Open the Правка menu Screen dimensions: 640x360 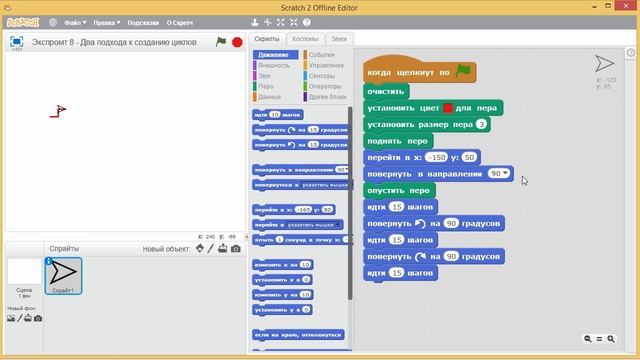click(x=107, y=23)
